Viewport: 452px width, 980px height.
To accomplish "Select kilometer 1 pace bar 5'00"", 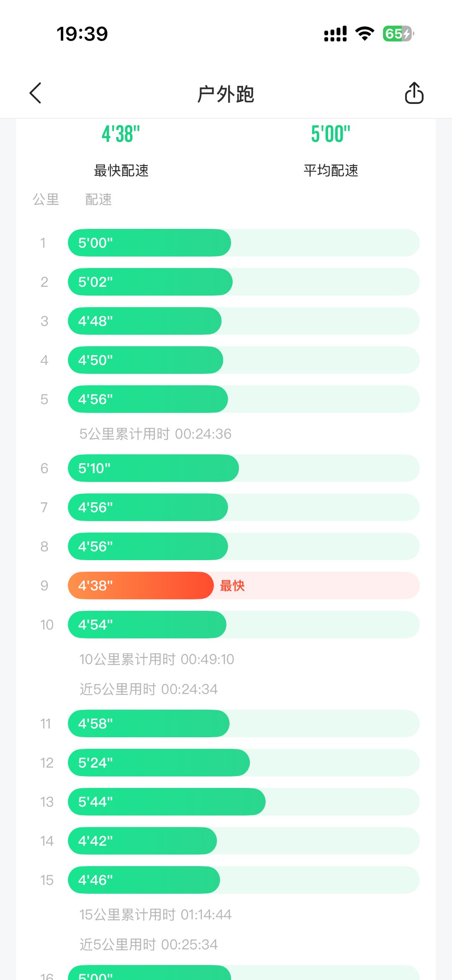I will (x=149, y=243).
